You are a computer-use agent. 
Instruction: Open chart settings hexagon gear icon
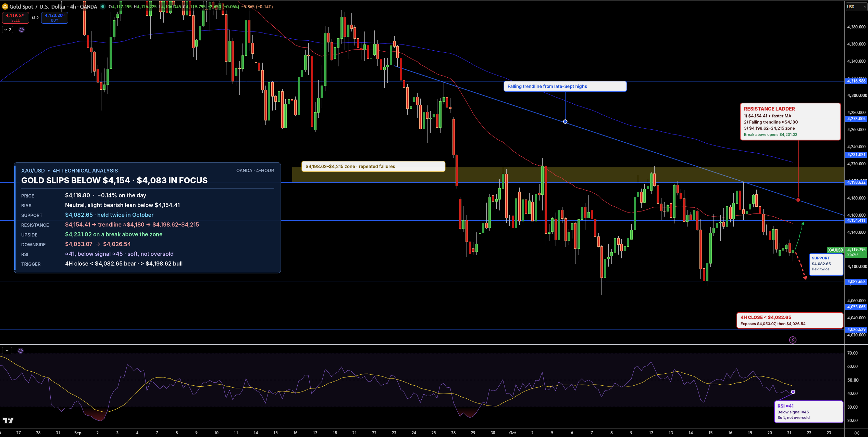coord(857,433)
